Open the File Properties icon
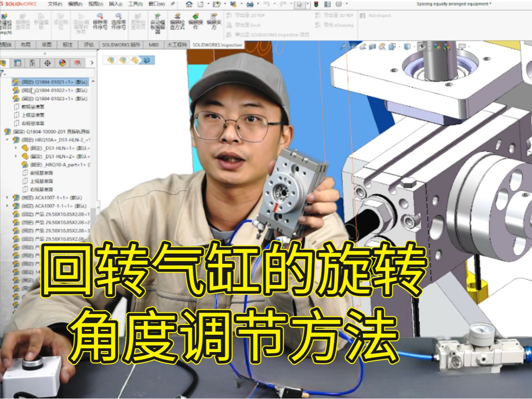Image resolution: width=532 pixels, height=399 pixels. (327, 4)
